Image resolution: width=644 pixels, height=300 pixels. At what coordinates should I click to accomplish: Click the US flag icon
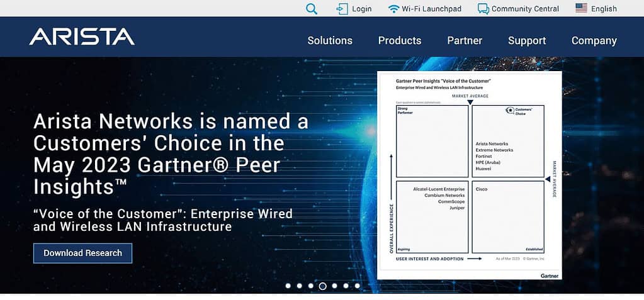coord(581,8)
